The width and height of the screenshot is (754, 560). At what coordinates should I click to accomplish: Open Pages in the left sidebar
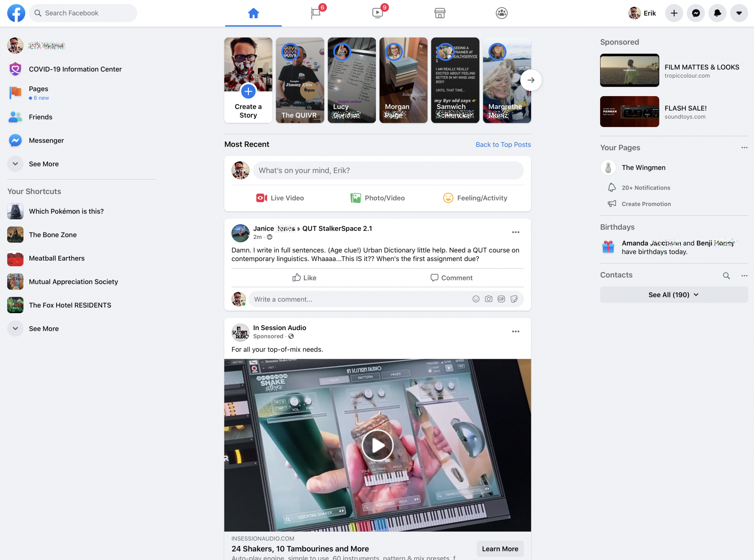click(81, 93)
